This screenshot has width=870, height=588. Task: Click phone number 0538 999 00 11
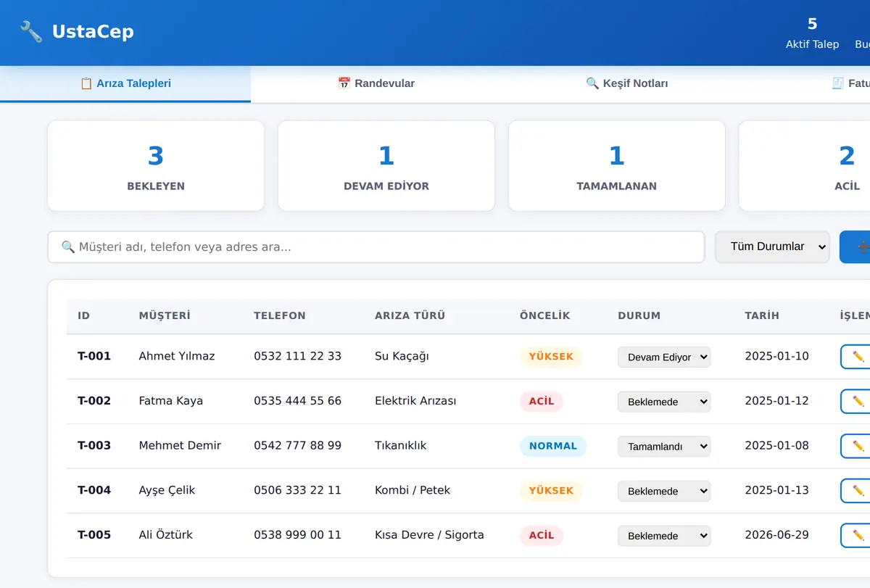pyautogui.click(x=297, y=535)
